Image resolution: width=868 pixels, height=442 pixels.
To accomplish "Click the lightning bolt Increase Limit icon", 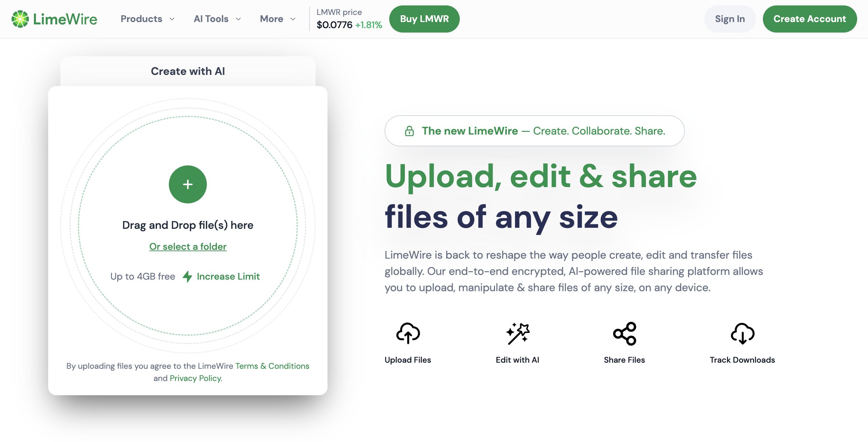I will [x=187, y=277].
